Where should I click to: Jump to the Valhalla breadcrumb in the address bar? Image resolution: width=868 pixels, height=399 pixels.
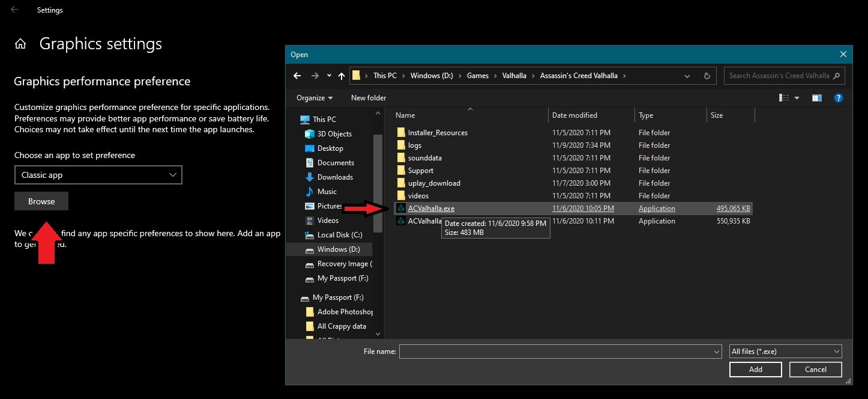click(x=514, y=76)
